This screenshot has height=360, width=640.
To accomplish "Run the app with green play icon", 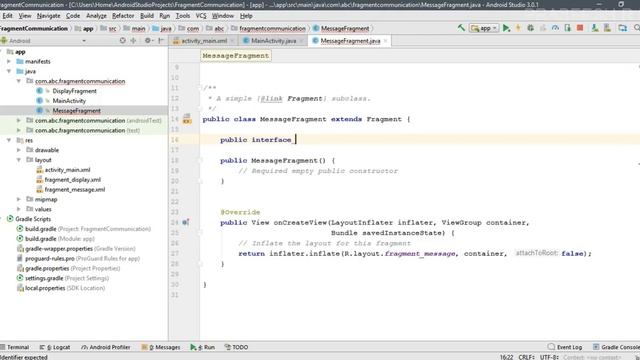I will [506, 28].
